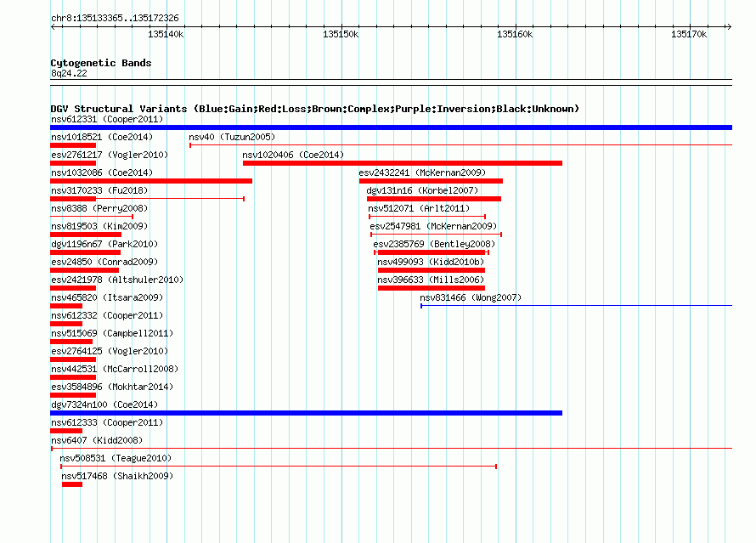
Task: Select esv3584896 (Mokhtar2014) label
Action: pos(112,387)
